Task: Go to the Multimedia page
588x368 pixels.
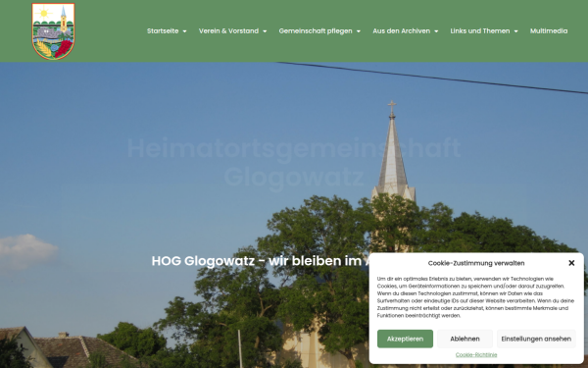Action: [549, 31]
